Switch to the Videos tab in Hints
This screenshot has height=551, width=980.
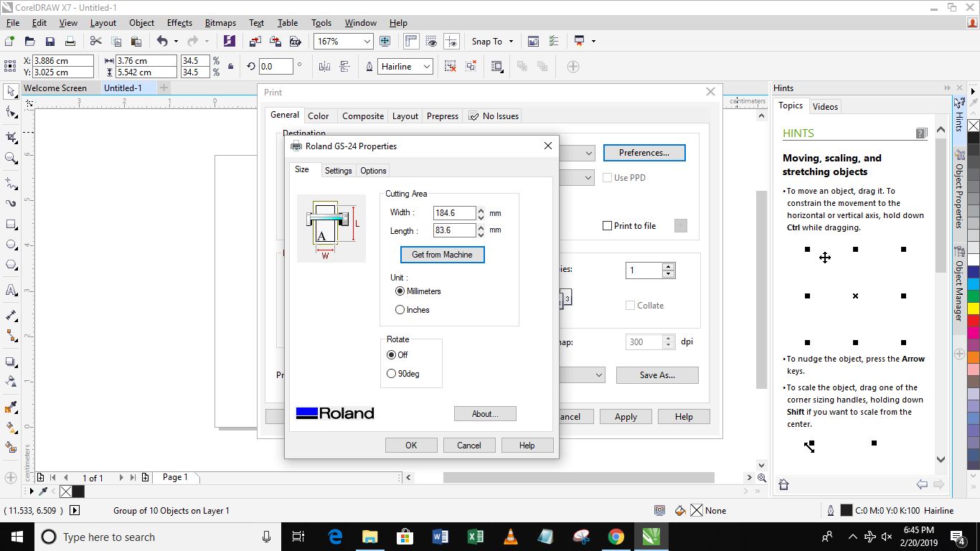[x=825, y=107]
